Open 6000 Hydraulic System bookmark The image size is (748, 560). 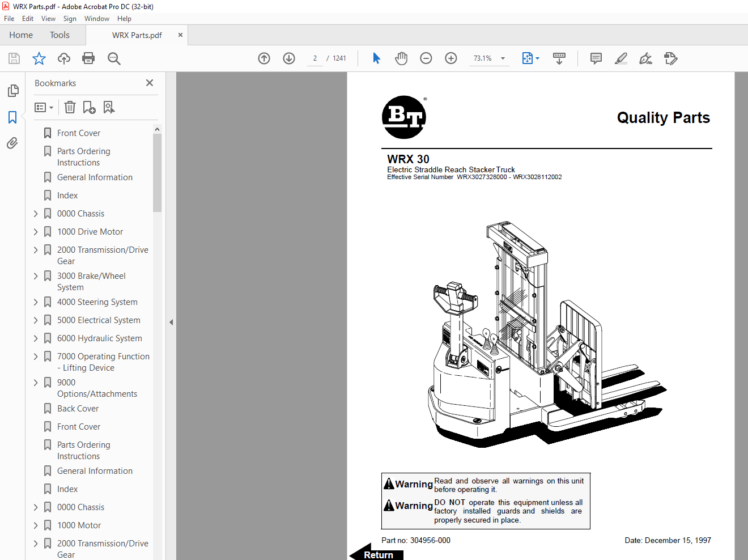[x=99, y=338]
